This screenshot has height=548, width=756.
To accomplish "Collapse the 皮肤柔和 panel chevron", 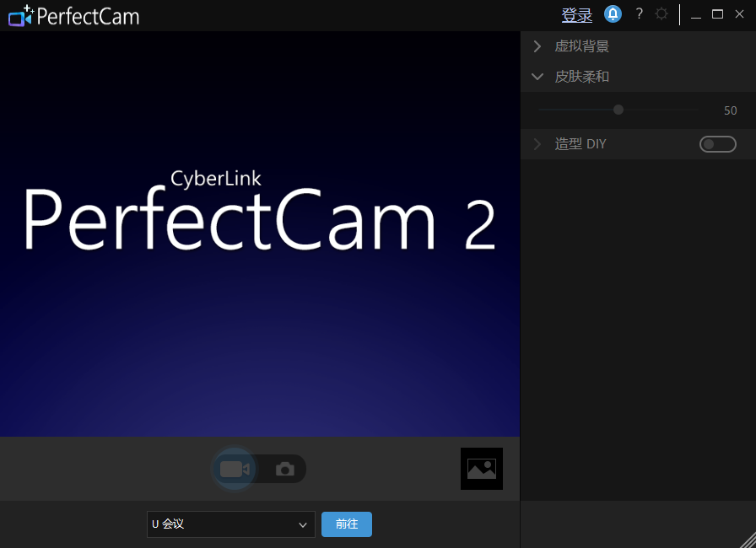I will tap(537, 76).
